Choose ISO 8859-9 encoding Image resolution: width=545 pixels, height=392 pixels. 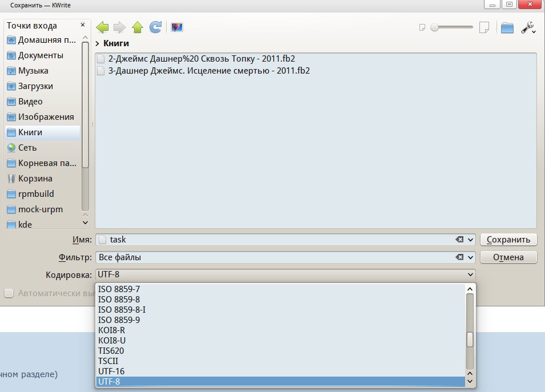(281, 320)
